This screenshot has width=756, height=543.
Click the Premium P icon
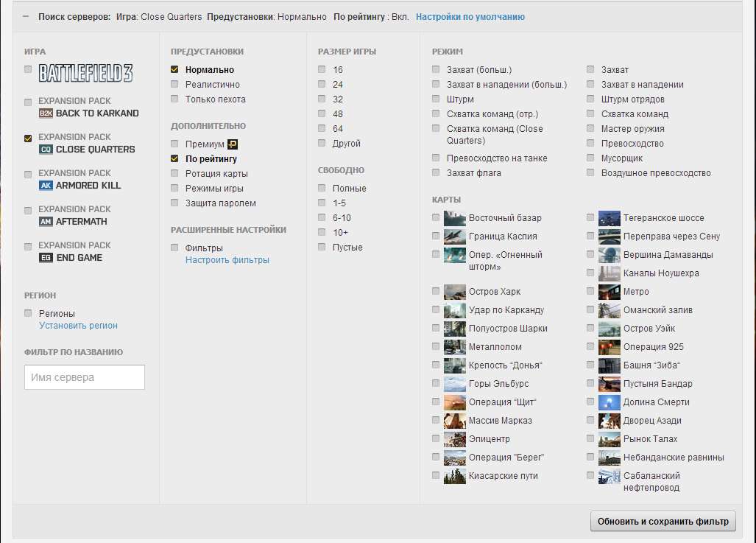(x=233, y=144)
